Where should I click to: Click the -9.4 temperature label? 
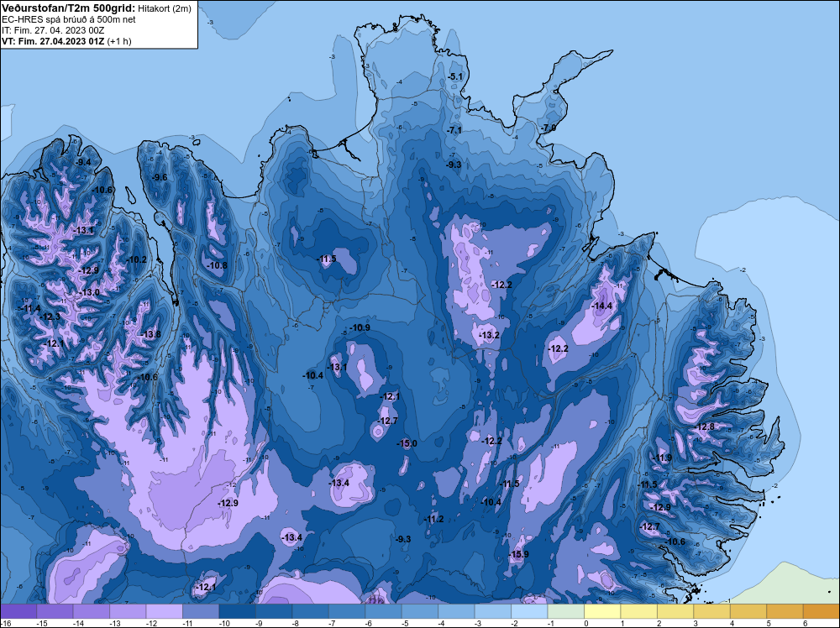point(83,162)
